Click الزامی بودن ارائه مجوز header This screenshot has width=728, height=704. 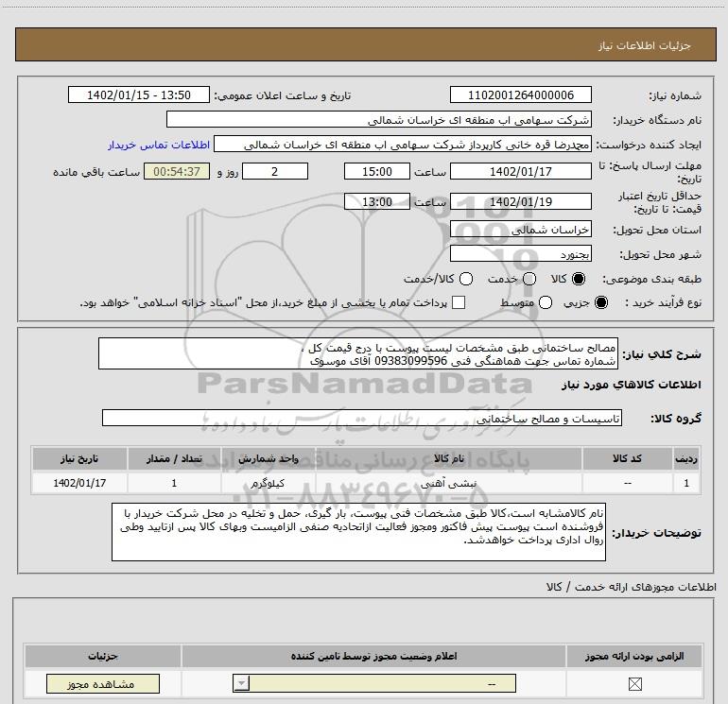pos(634,656)
